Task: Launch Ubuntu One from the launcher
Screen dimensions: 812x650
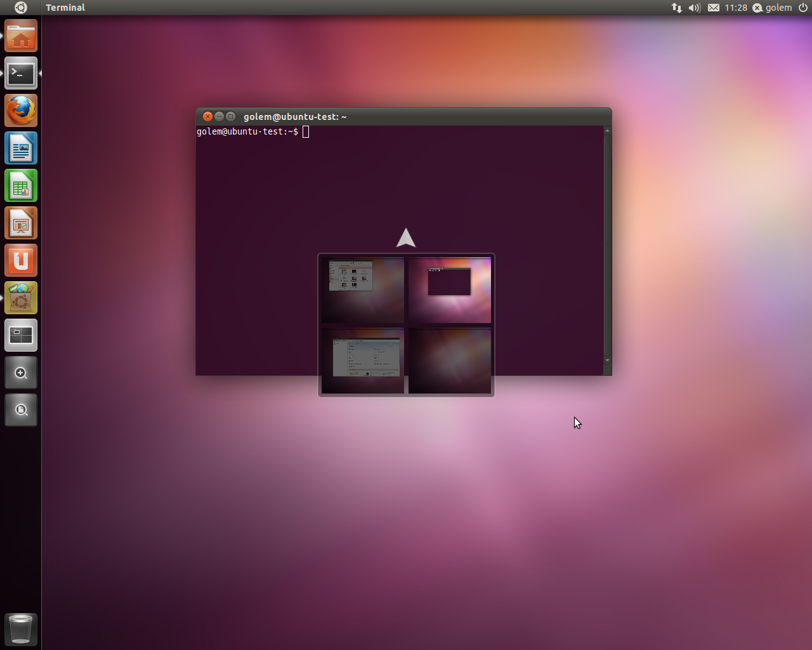Action: pos(21,261)
